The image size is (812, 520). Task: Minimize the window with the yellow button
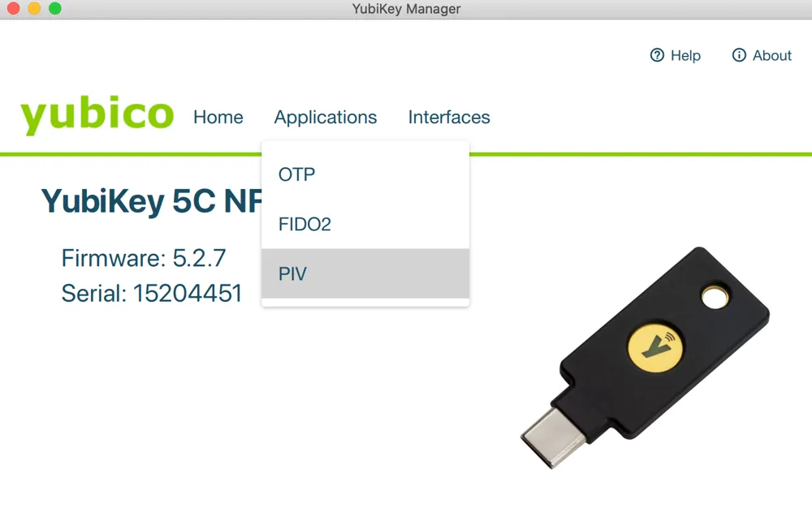34,8
